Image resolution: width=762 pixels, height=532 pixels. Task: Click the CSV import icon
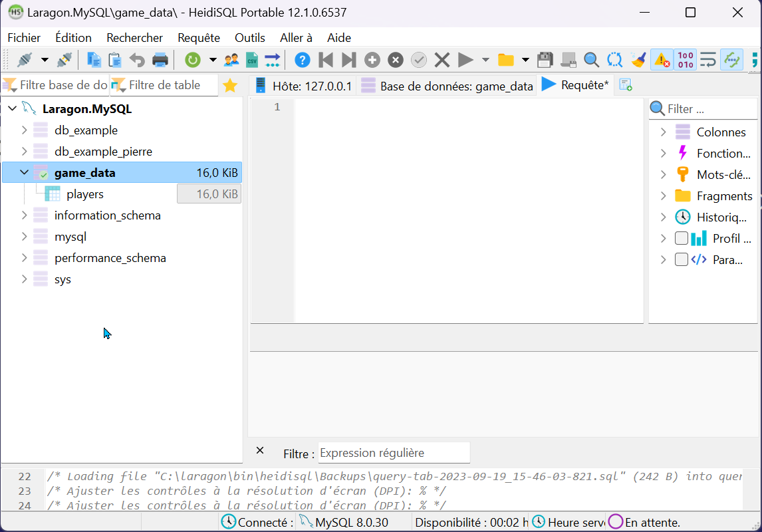click(251, 61)
